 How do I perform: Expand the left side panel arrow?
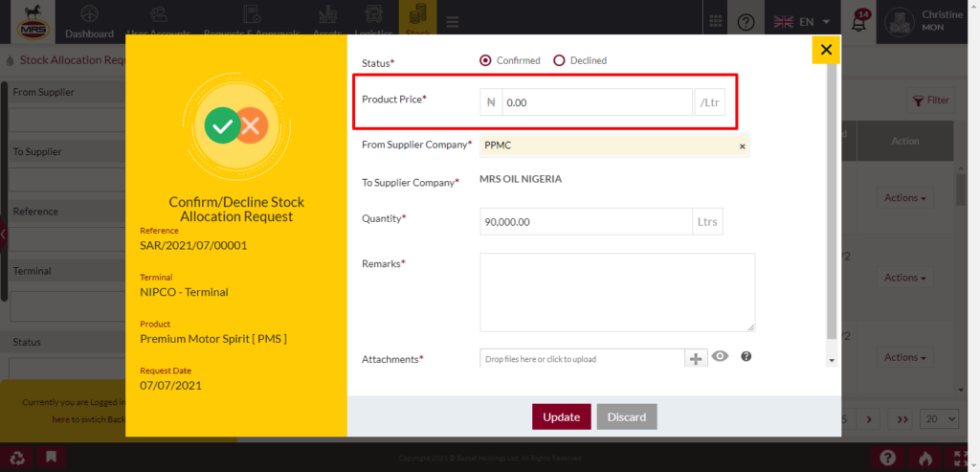tap(3, 235)
